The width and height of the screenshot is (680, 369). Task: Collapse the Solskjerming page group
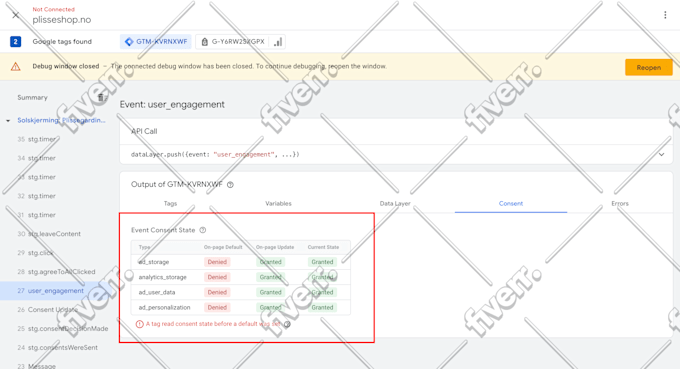pos(8,121)
